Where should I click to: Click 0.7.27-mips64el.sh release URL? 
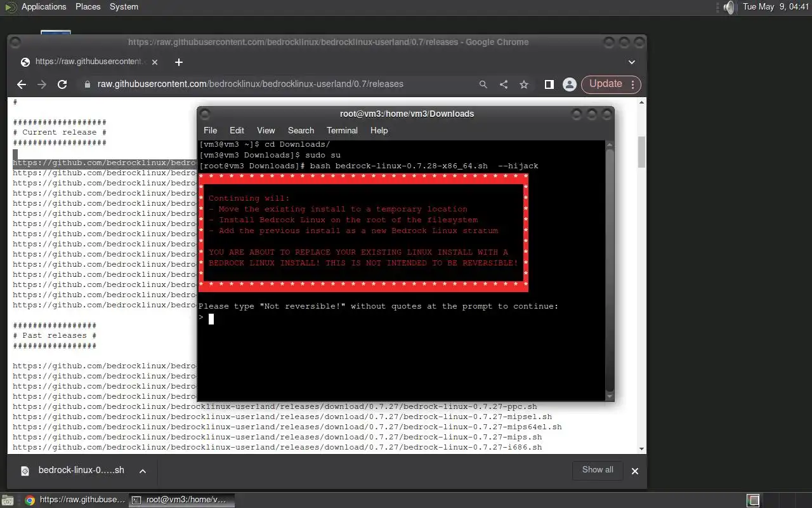pos(287,427)
